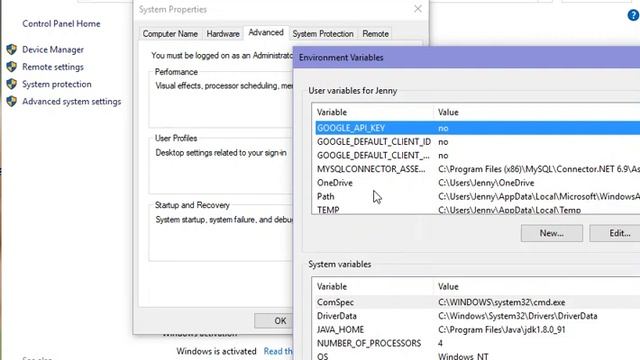Click the Edit... button for user variables
Image resolution: width=640 pixels, height=360 pixels.
coord(615,233)
